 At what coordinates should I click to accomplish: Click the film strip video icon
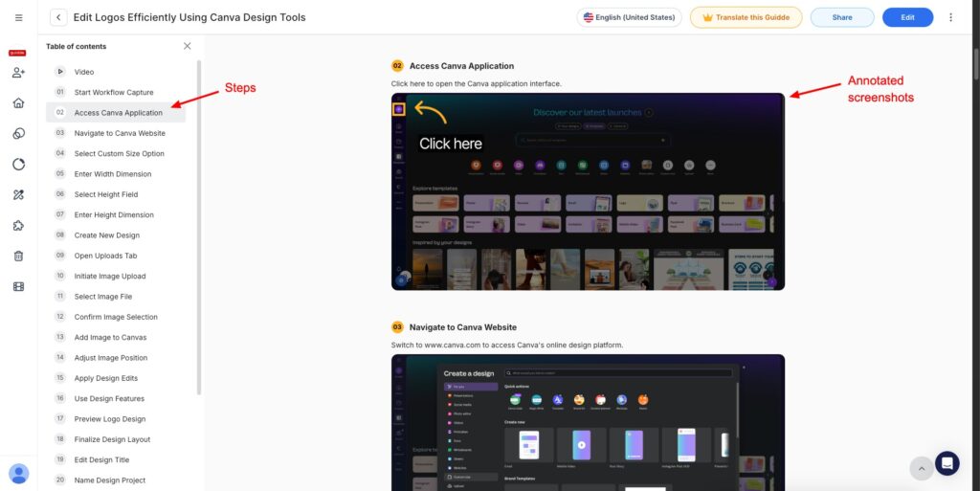click(18, 287)
